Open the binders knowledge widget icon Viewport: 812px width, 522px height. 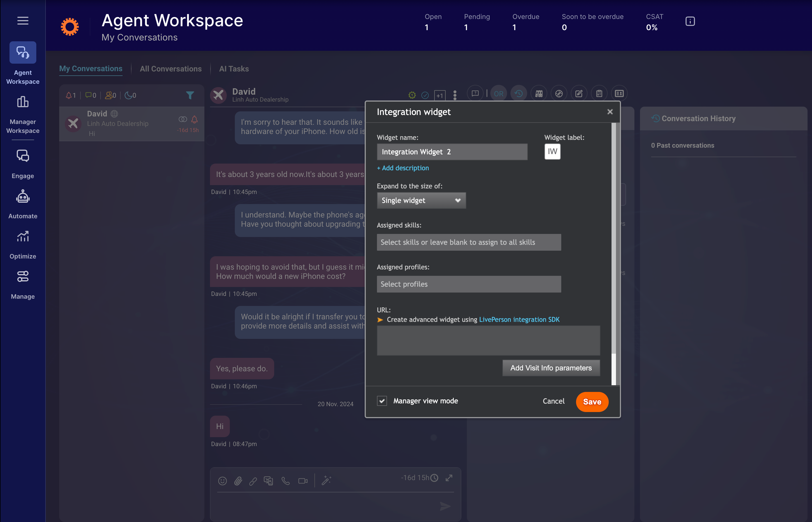point(539,94)
